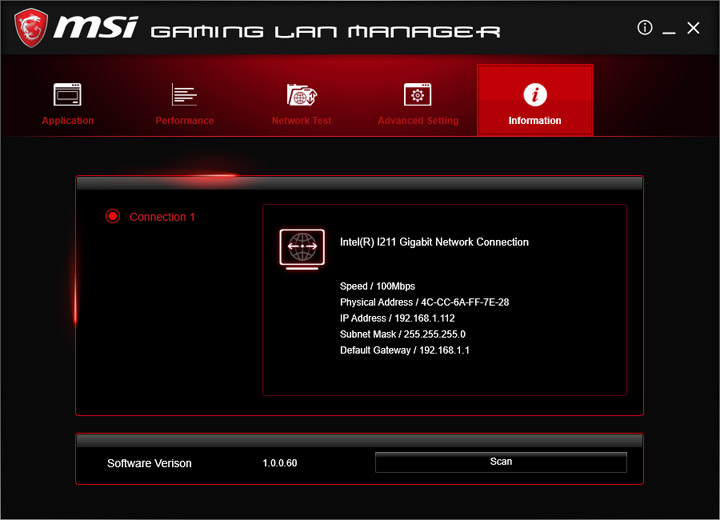Click the Software Verison label
Image resolution: width=720 pixels, height=520 pixels.
(149, 463)
